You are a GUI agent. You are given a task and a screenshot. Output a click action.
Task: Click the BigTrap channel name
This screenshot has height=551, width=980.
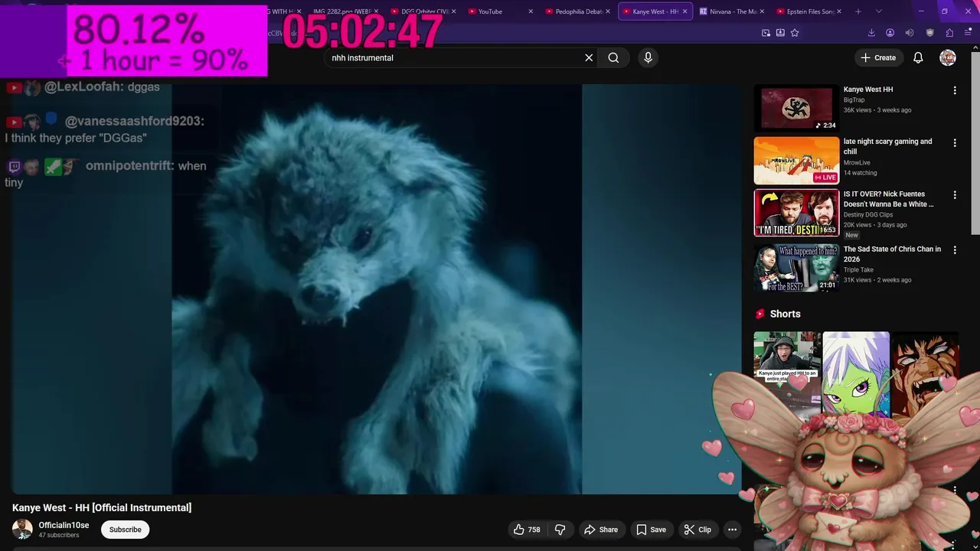pyautogui.click(x=854, y=99)
